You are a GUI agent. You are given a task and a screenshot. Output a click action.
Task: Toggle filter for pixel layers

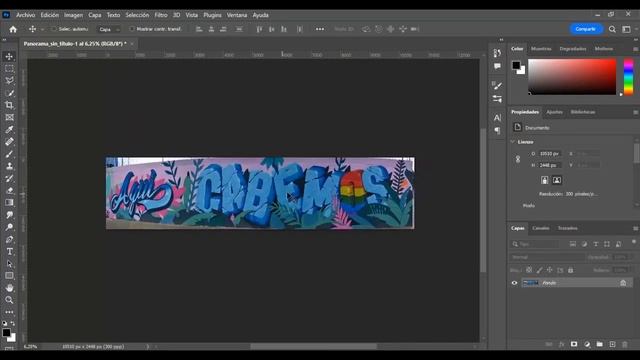(x=573, y=244)
